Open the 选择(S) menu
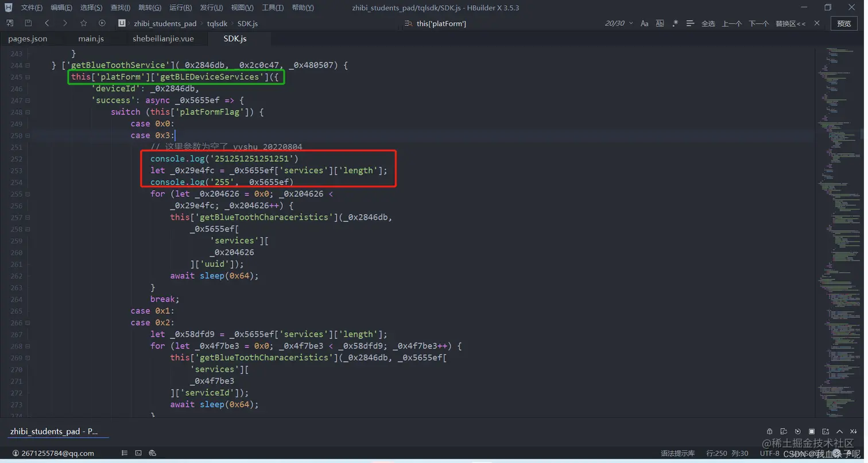The height and width of the screenshot is (463, 868). tap(91, 7)
